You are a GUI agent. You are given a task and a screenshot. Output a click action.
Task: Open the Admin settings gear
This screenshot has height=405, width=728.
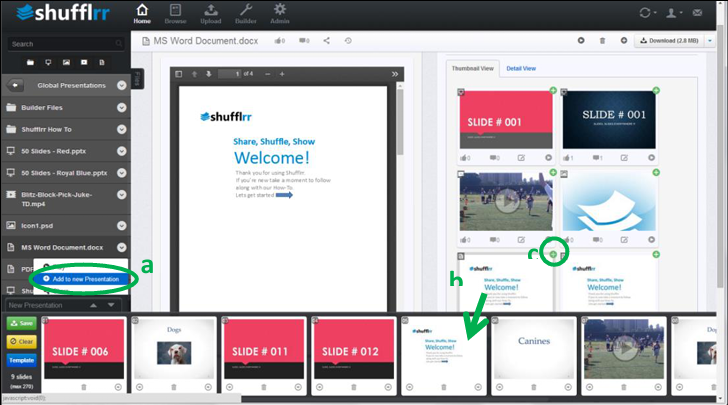click(280, 14)
